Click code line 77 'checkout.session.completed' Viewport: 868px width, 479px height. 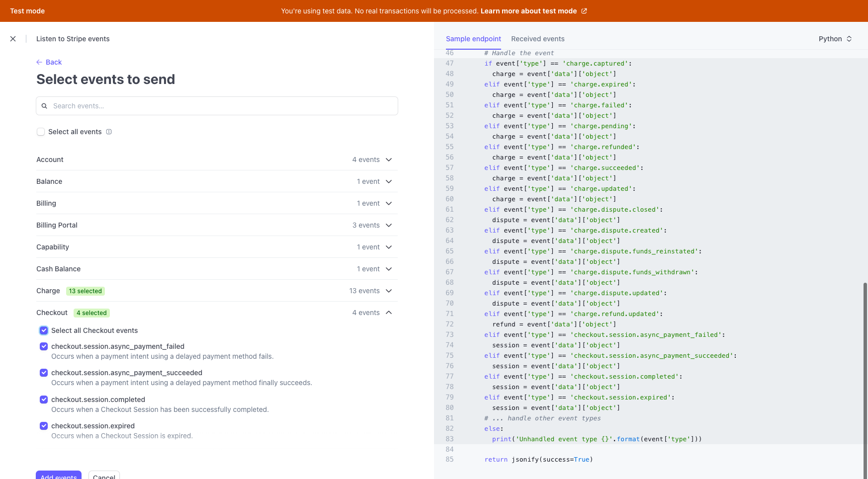pyautogui.click(x=583, y=377)
